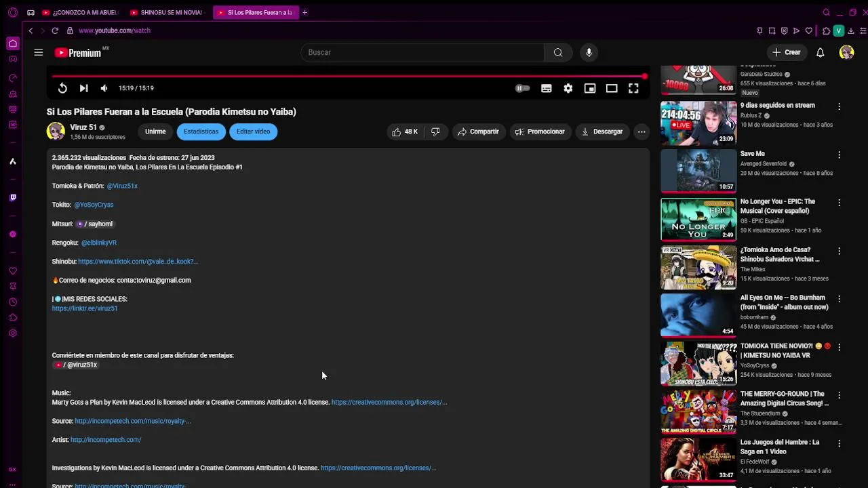Open options for 'THE MERRY-GO-ROUND' video
868x488 pixels.
pyautogui.click(x=839, y=395)
